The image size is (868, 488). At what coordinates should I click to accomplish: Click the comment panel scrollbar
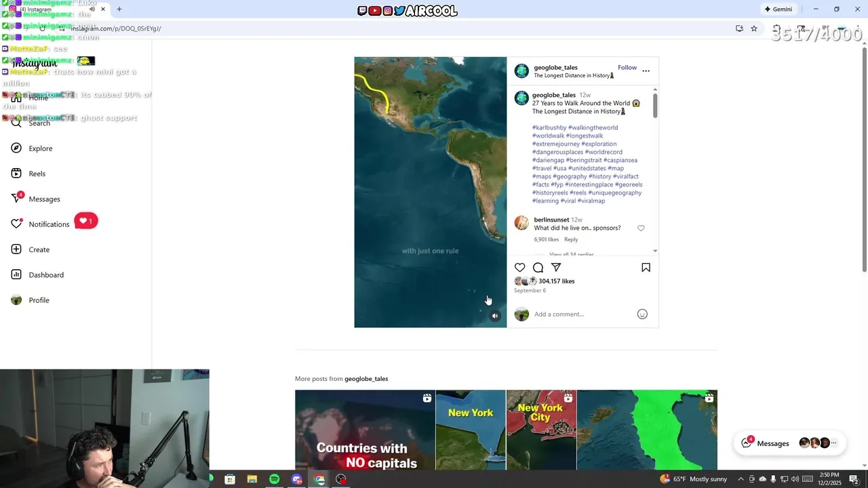point(654,105)
